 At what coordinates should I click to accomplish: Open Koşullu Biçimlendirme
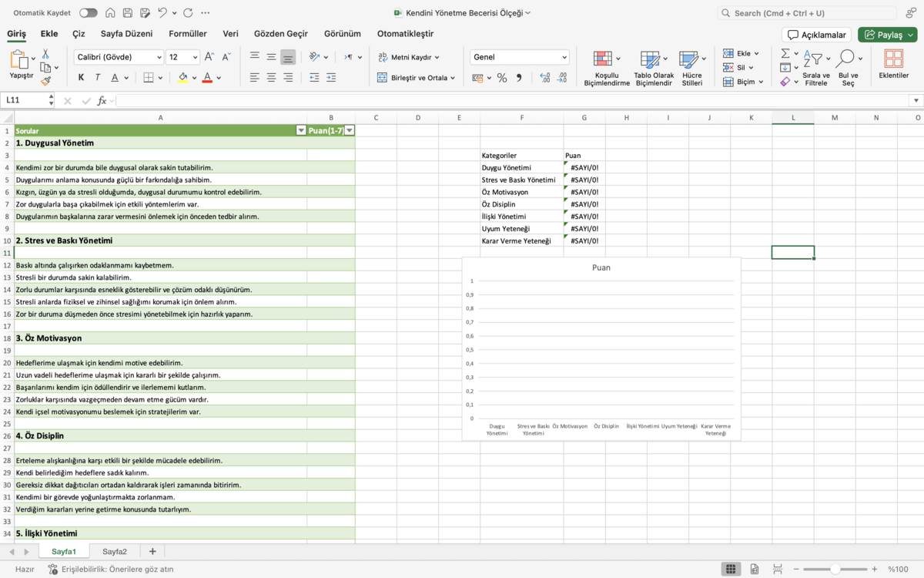pos(607,69)
